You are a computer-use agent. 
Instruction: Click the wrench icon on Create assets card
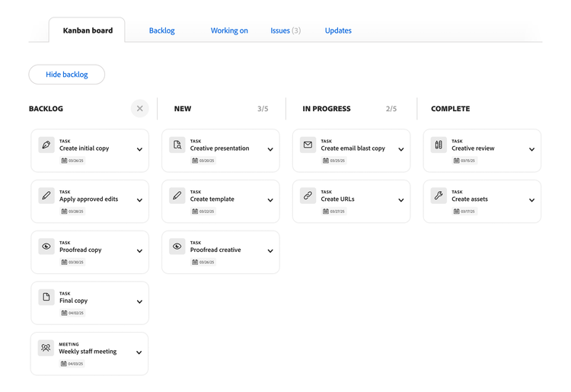pos(439,196)
